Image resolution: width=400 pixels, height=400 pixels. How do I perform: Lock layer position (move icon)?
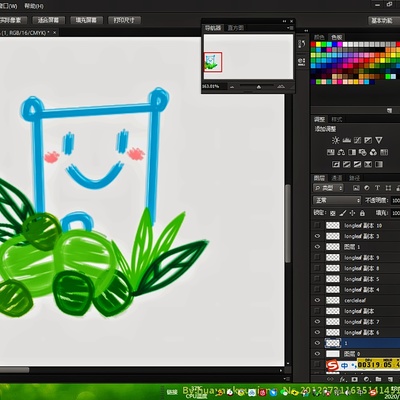353,213
